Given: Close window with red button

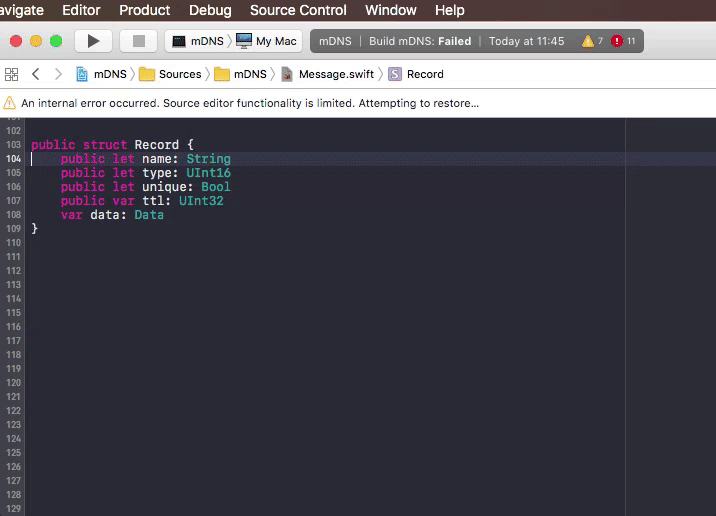Looking at the screenshot, I should coord(16,41).
